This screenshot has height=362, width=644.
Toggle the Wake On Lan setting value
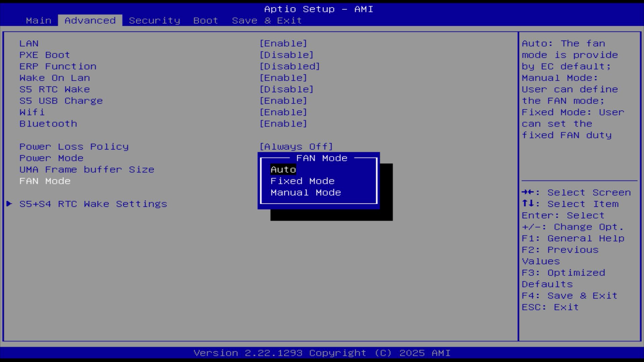(283, 78)
